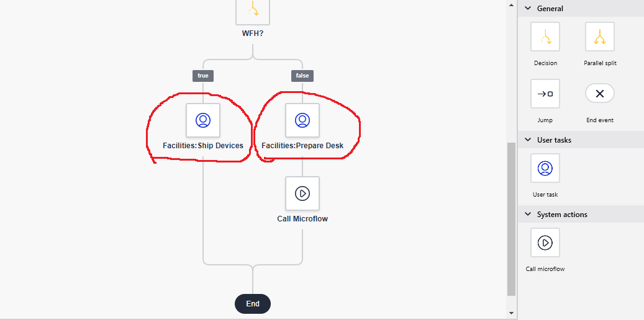Click the Facilities:Prepare Desk caption
The height and width of the screenshot is (320, 644).
point(302,146)
